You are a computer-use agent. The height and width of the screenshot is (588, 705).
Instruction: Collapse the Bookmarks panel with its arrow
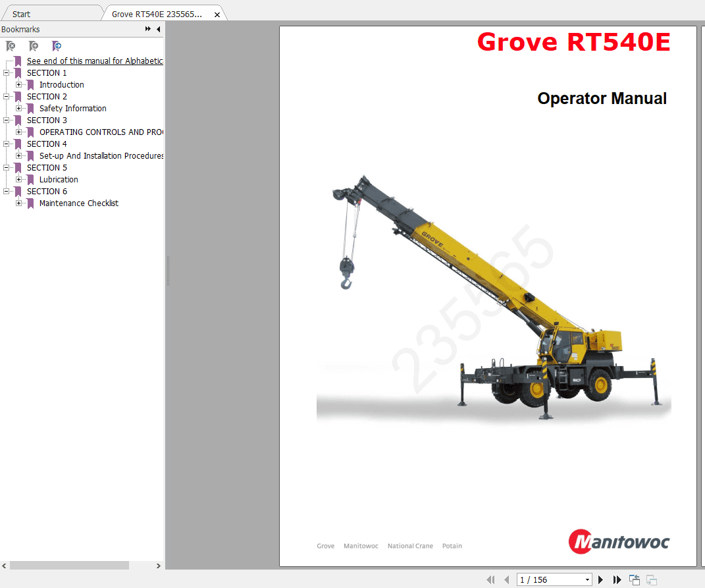(158, 29)
